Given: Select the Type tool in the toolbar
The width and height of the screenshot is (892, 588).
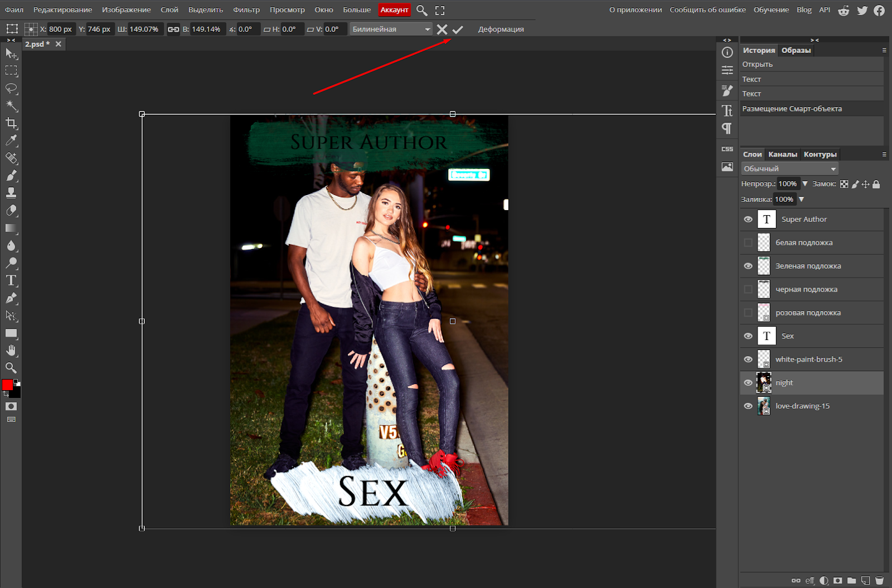Looking at the screenshot, I should pos(11,280).
